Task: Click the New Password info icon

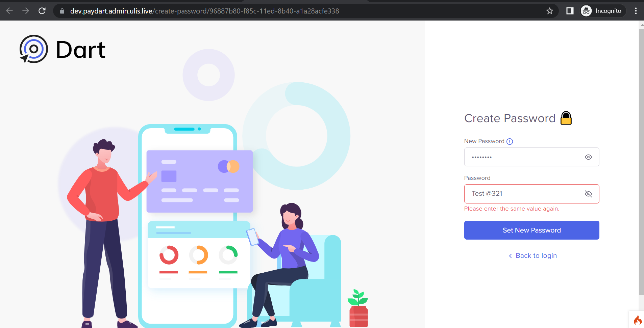Action: point(510,141)
